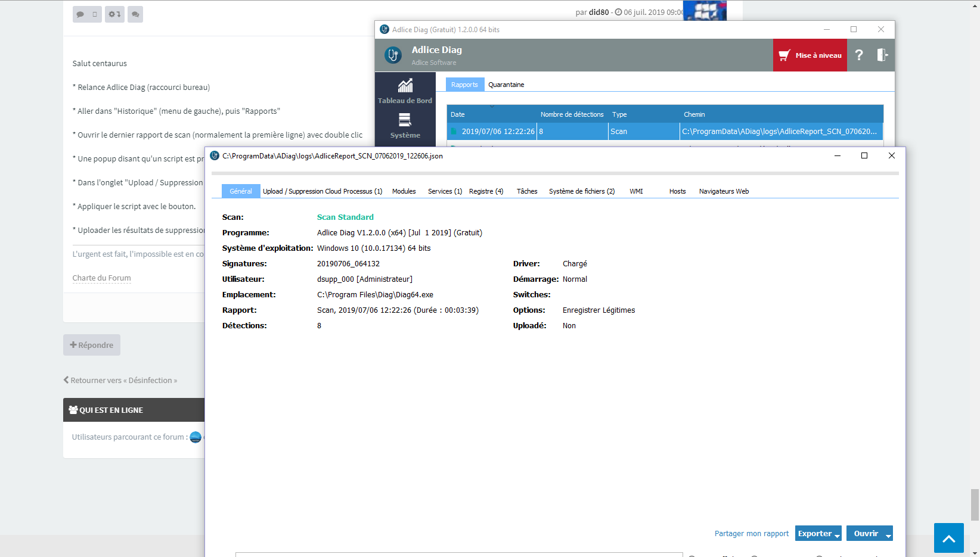Switch to the Quarantaine tab
Image resolution: width=980 pixels, height=557 pixels.
(506, 85)
